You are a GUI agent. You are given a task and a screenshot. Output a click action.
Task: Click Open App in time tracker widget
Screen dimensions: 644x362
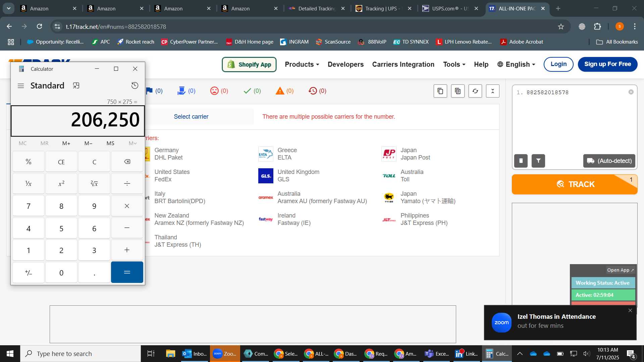point(621,270)
